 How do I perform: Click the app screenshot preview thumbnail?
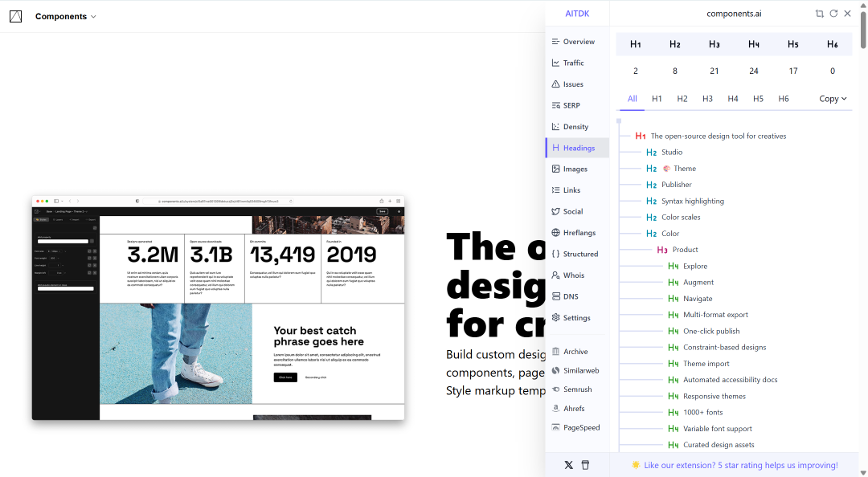coord(218,308)
